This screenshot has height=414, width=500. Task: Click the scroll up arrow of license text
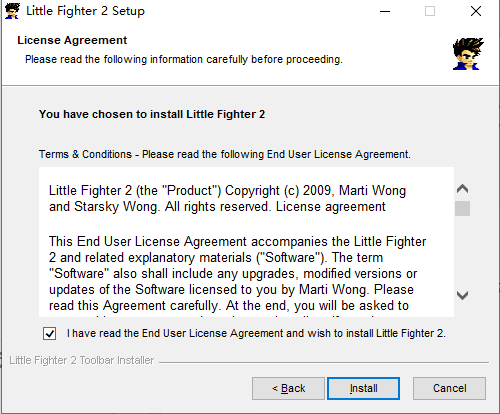(462, 189)
